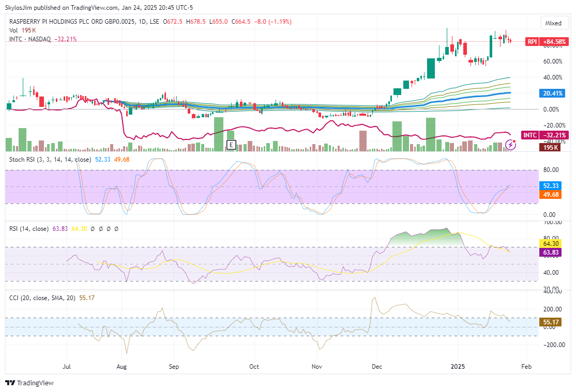
Task: Click the RPI +84.58% value label
Action: pos(554,42)
